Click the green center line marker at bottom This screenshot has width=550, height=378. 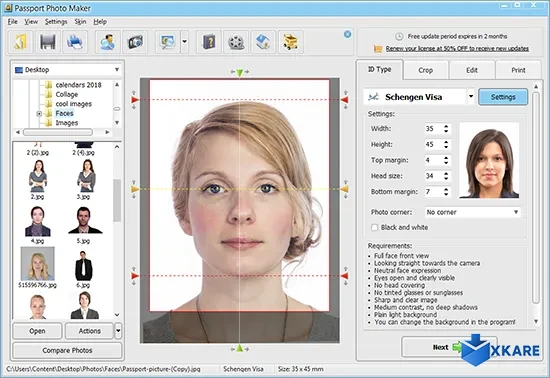[x=240, y=348]
